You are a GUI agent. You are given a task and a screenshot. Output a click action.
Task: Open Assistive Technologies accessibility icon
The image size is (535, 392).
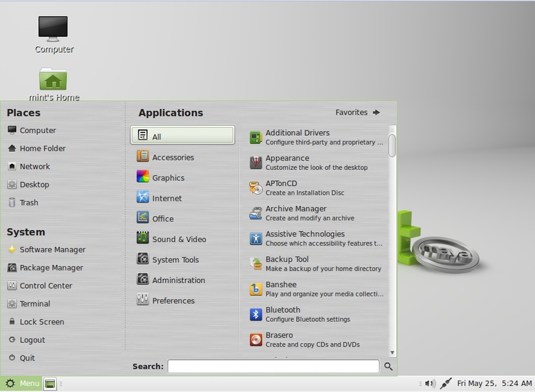coord(255,238)
